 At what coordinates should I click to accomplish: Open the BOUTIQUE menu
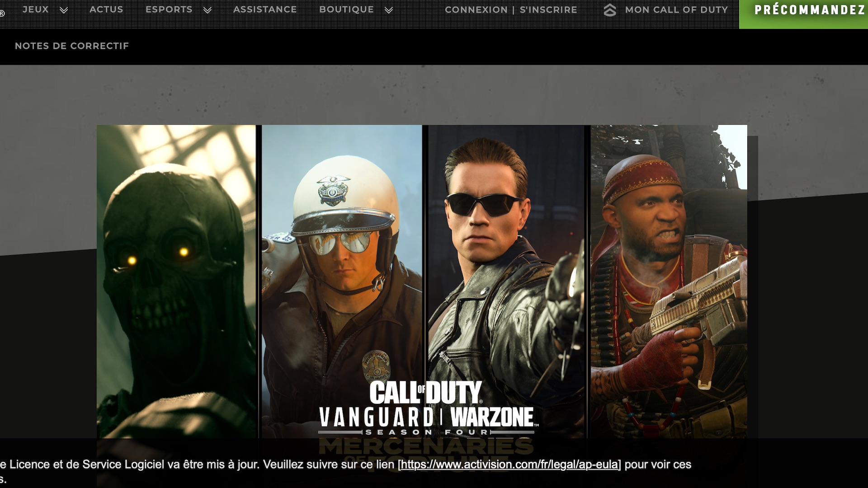tap(347, 9)
